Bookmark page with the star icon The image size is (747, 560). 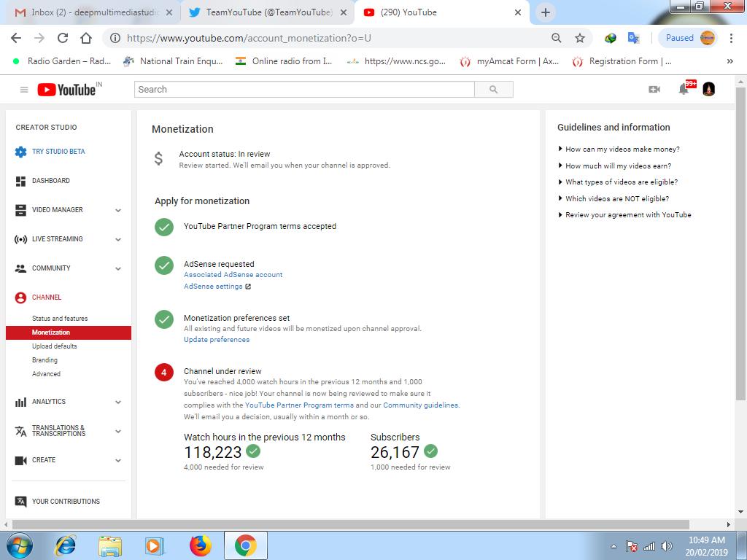(579, 38)
